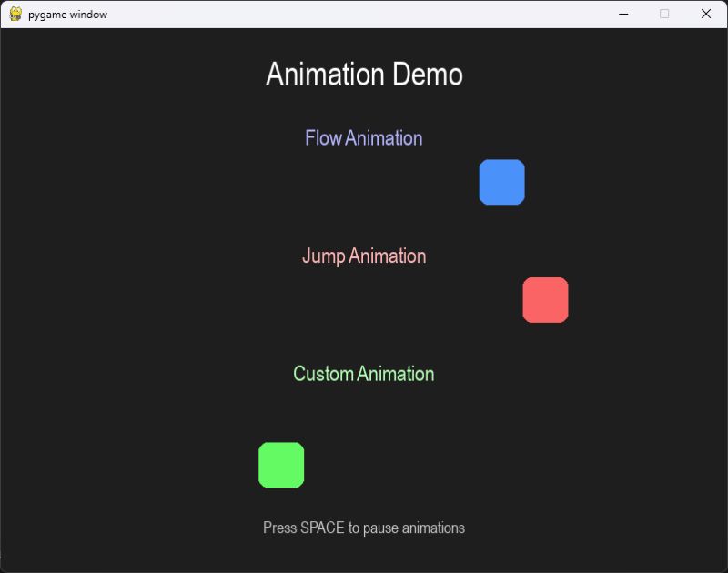Click the Flow Animation label
Screen dimensions: 728x573
click(x=363, y=137)
